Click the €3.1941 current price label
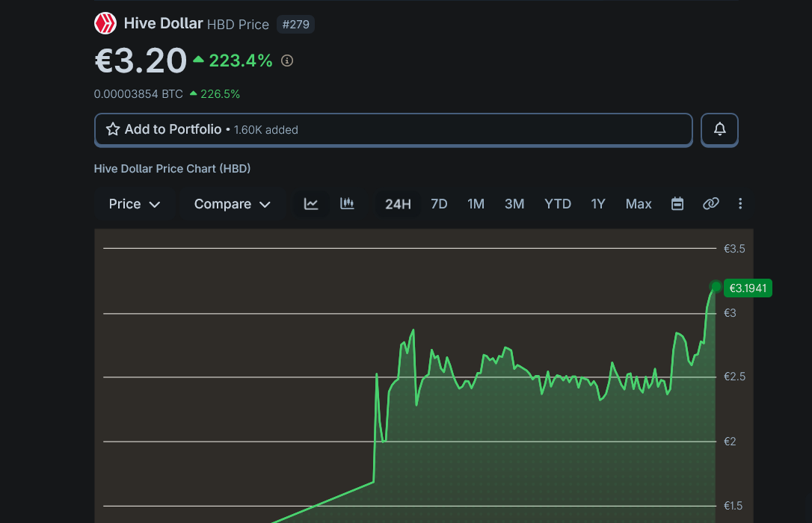The height and width of the screenshot is (523, 812). [748, 288]
